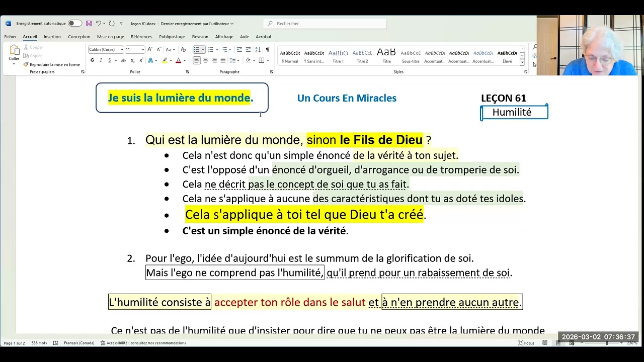This screenshot has height=362, width=644.
Task: Undo the last action
Action: [98, 24]
